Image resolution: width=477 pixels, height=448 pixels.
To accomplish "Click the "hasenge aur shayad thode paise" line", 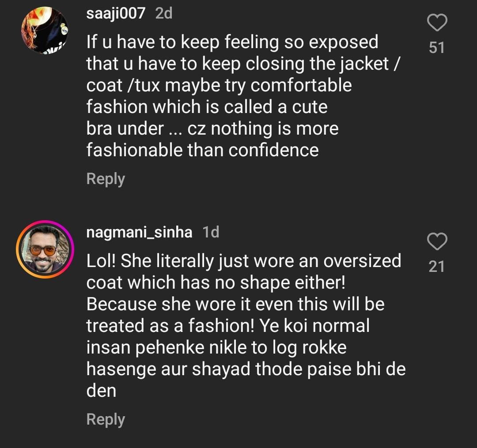I will [246, 369].
